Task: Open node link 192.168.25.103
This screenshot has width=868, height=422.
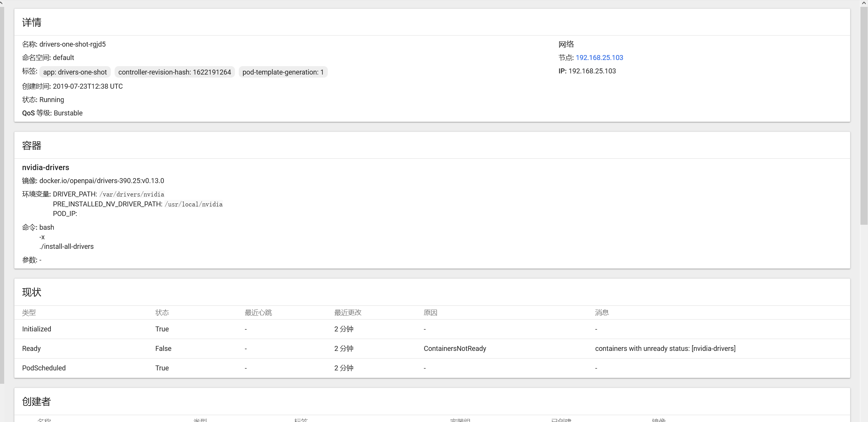Action: [x=599, y=58]
